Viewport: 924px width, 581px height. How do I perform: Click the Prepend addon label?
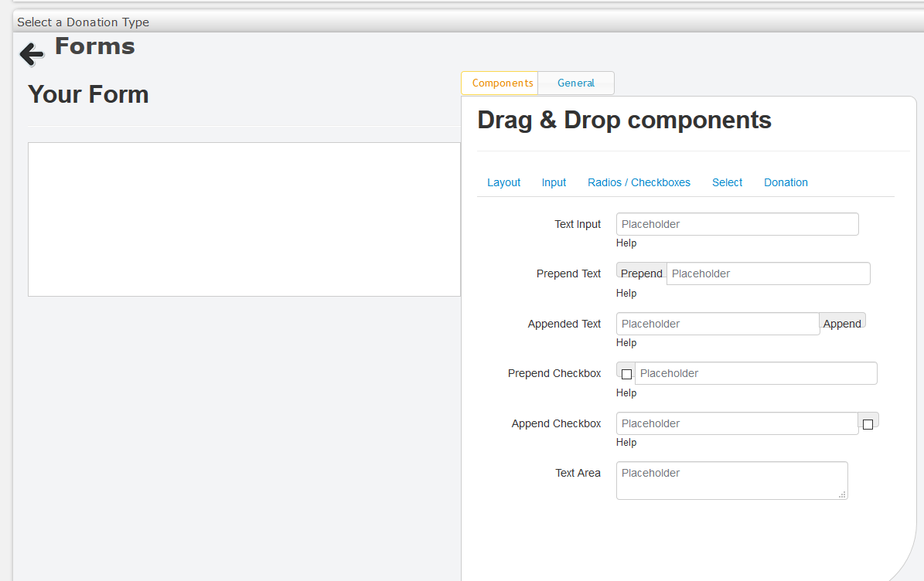[x=642, y=274]
